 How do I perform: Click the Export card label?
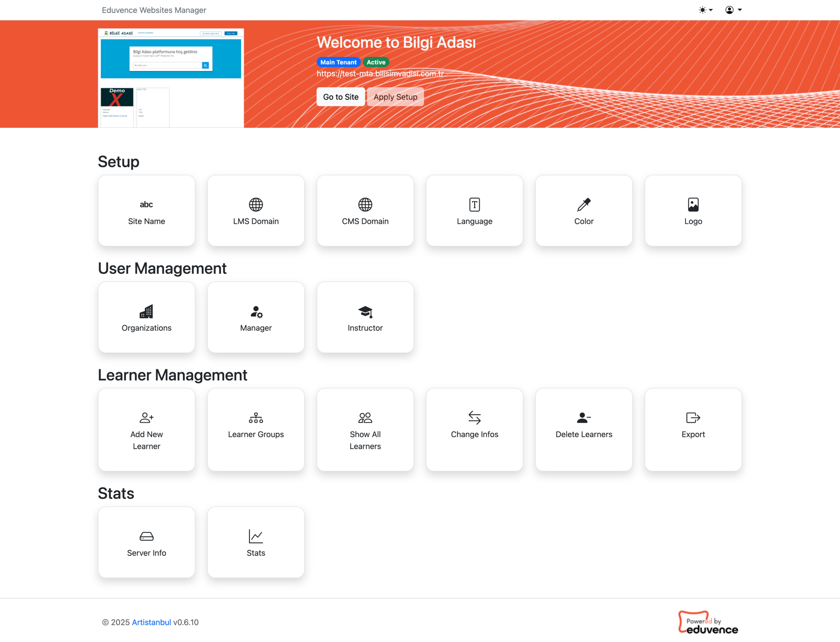click(x=693, y=434)
